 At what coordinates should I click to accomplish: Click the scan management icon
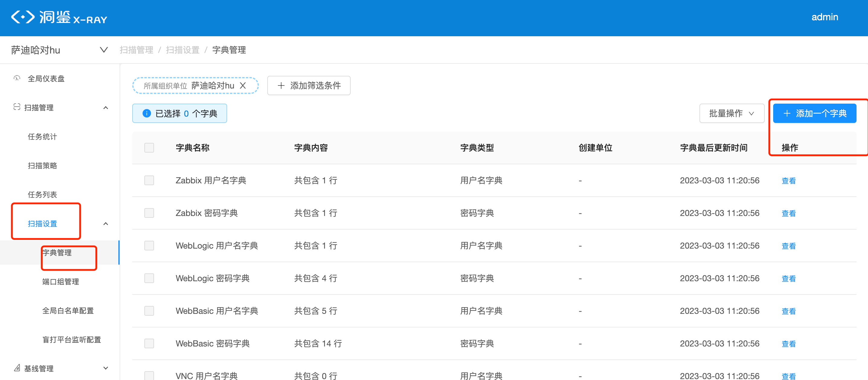pos(17,107)
